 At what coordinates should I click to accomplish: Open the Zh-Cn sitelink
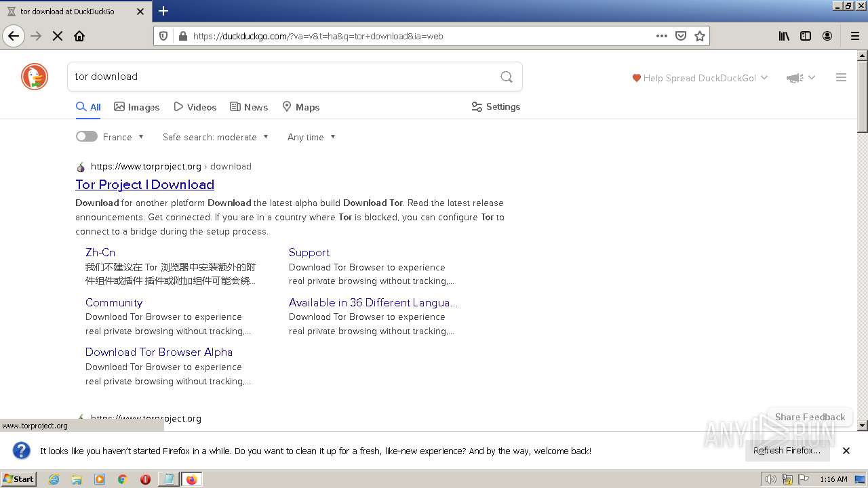coord(100,252)
